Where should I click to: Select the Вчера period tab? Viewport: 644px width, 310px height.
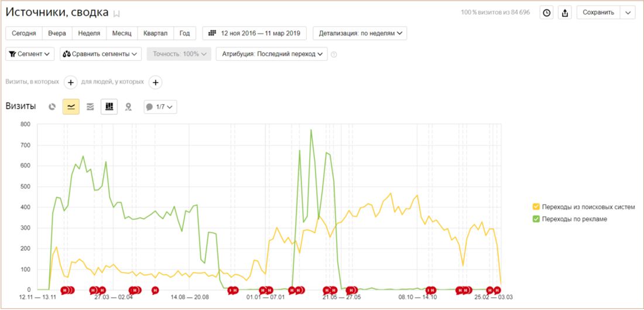pos(57,33)
